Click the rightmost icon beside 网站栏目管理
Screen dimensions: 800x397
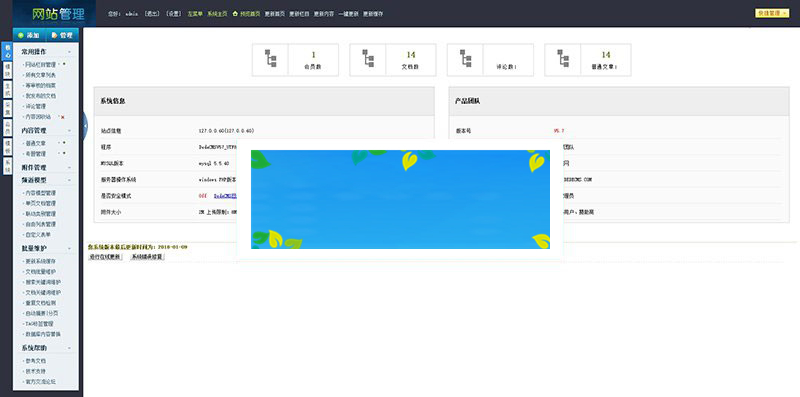click(64, 64)
